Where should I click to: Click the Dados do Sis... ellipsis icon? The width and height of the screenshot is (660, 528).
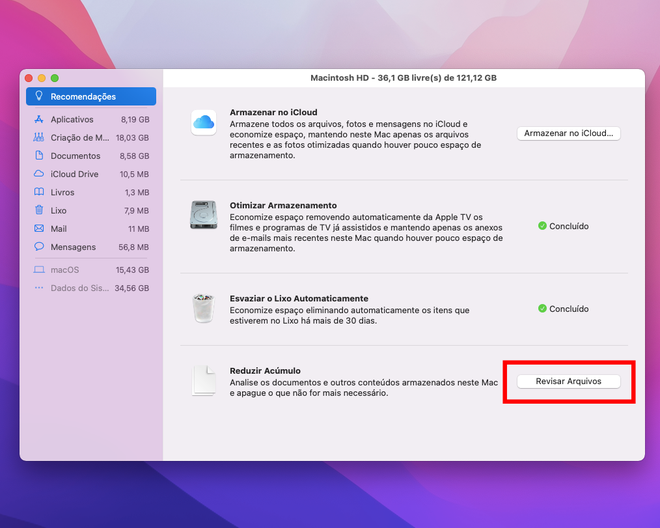[x=39, y=288]
